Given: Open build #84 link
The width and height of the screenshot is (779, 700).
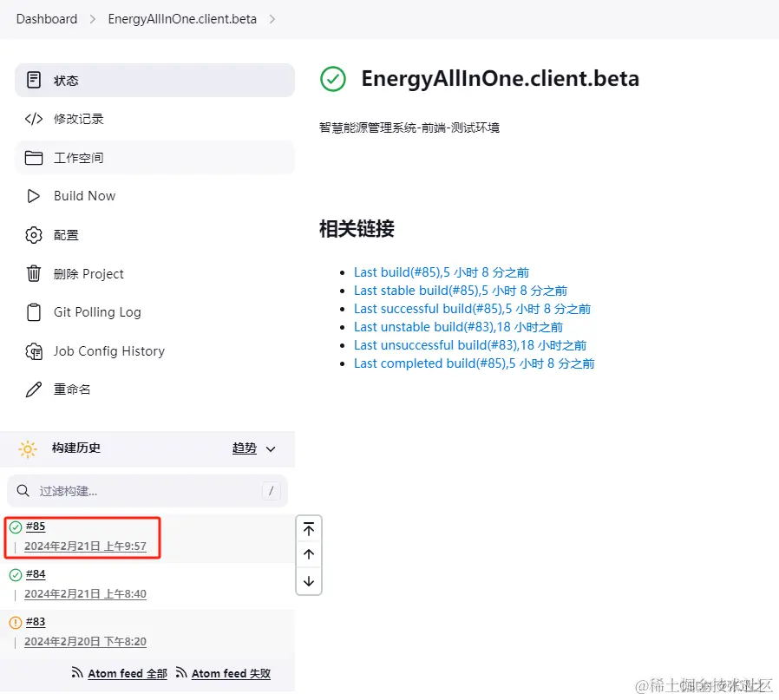Looking at the screenshot, I should coord(36,574).
